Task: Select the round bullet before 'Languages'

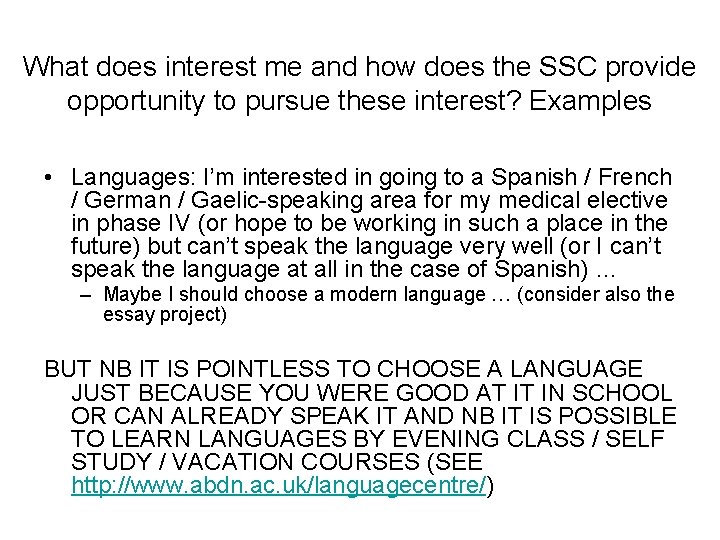Action: (x=48, y=177)
